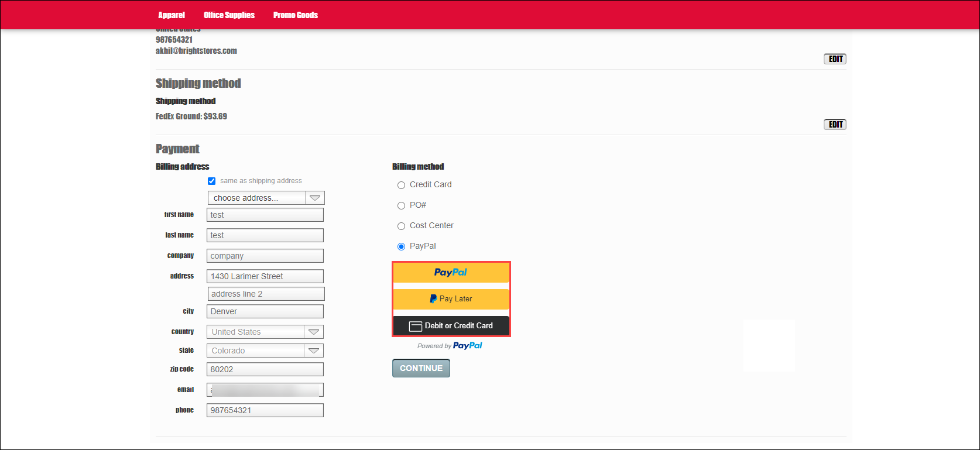Click the CONTINUE button

(x=421, y=368)
